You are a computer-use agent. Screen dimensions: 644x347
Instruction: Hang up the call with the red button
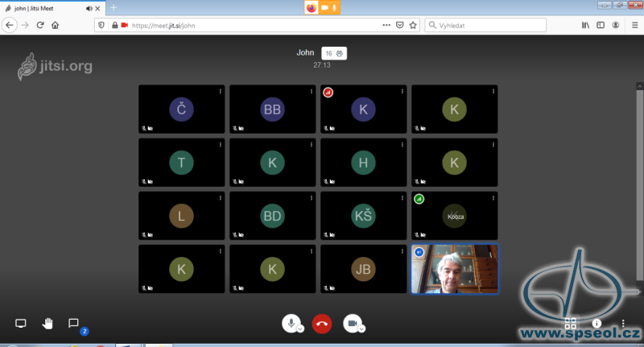(x=322, y=324)
